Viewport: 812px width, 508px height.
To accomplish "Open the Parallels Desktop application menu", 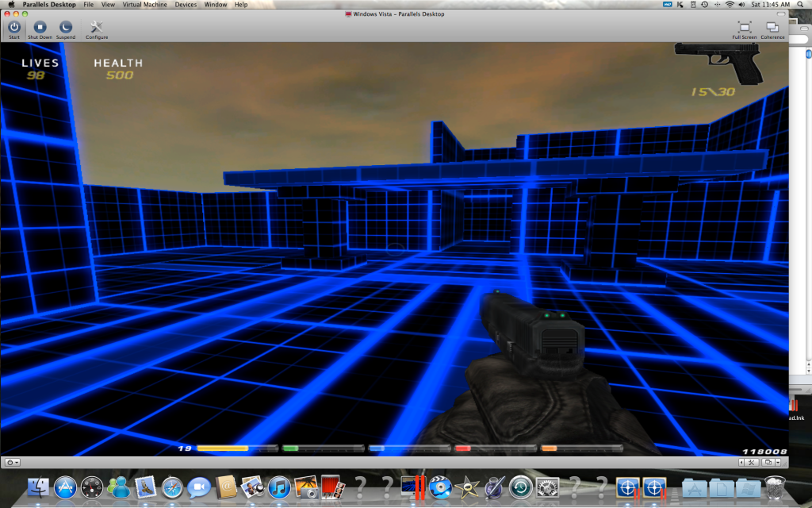I will coord(49,4).
